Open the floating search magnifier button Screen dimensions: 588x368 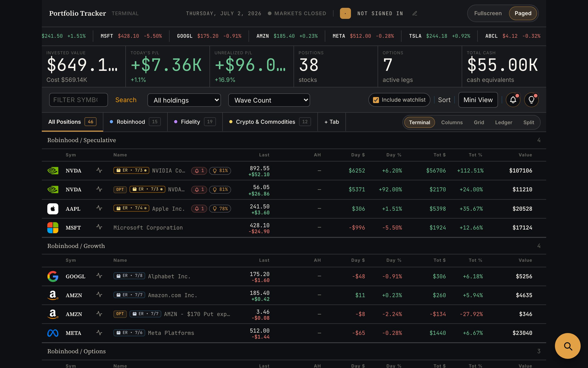pos(568,346)
